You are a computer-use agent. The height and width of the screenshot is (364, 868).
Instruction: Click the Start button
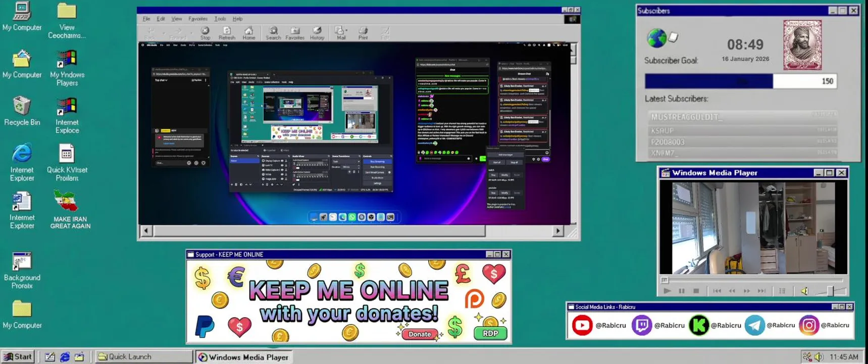[x=18, y=356]
